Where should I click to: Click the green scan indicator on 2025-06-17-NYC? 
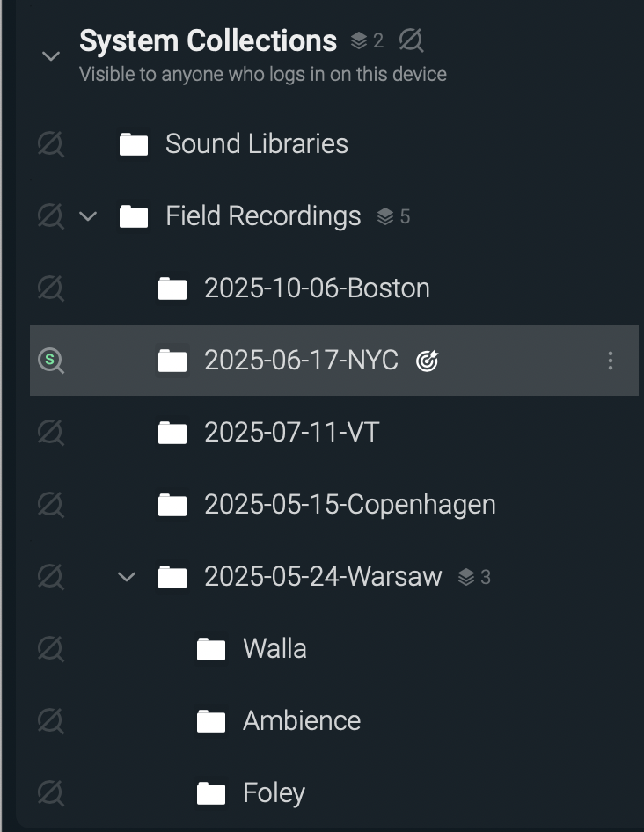tap(51, 360)
